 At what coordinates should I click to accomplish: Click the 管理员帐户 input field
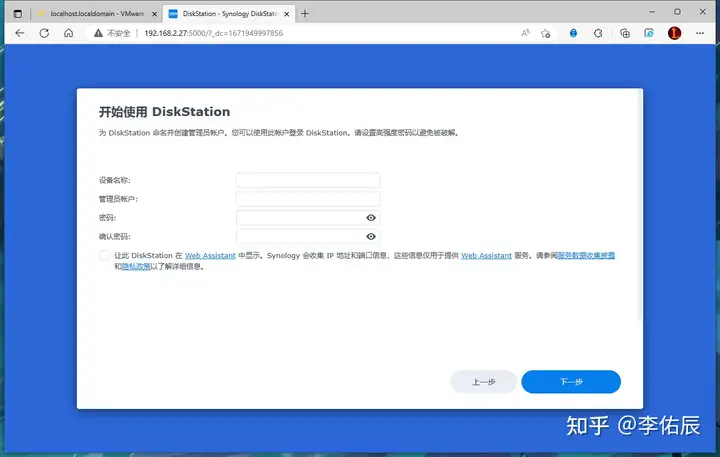point(308,199)
